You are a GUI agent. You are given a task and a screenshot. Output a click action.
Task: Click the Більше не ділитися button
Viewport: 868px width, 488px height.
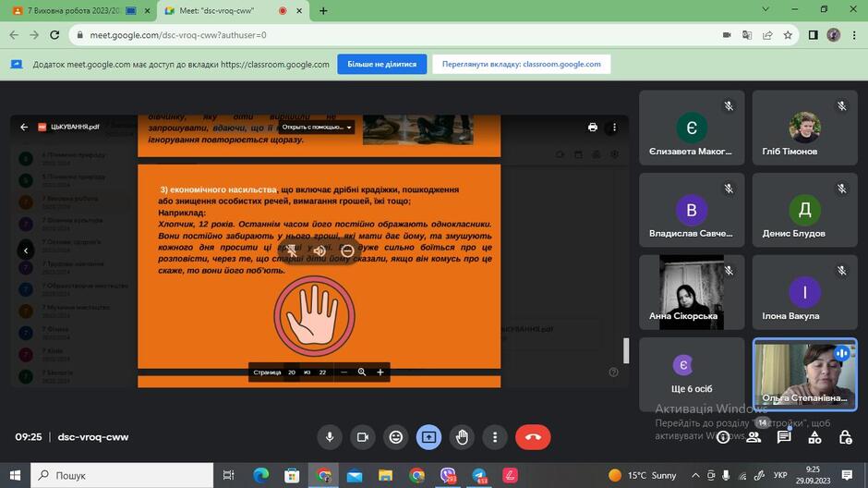[x=382, y=65]
